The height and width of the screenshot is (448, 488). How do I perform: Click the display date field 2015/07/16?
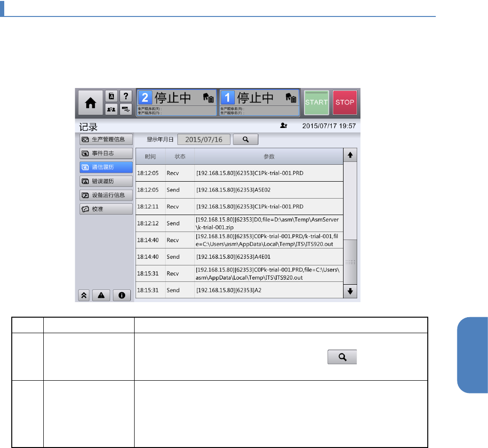[204, 139]
